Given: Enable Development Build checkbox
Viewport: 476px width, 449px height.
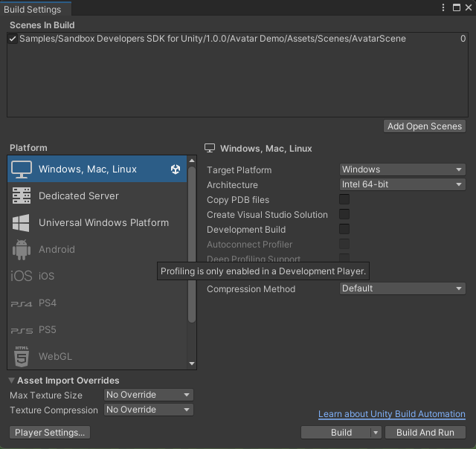Looking at the screenshot, I should click(344, 229).
